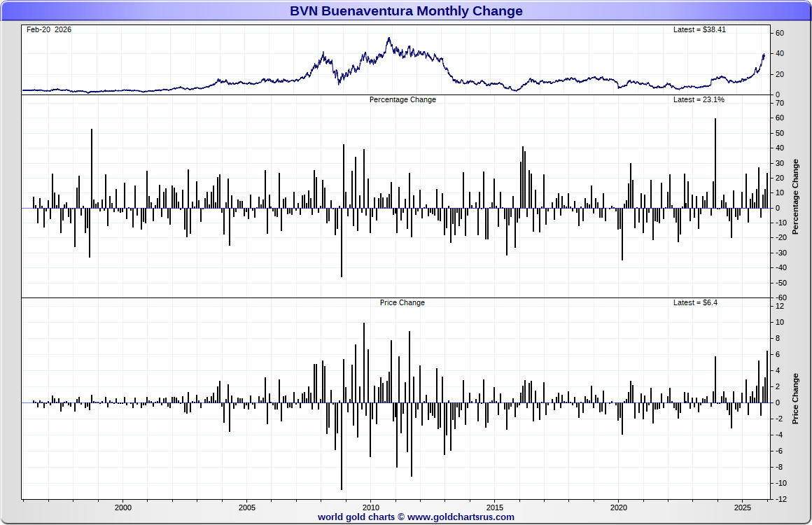Select the Latest = $6.4 label
Screen dimensions: 812x525
[x=695, y=302]
